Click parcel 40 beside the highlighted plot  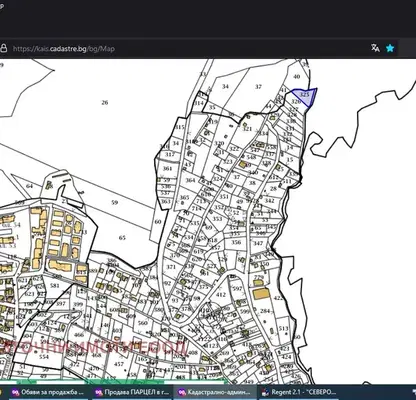click(x=296, y=77)
